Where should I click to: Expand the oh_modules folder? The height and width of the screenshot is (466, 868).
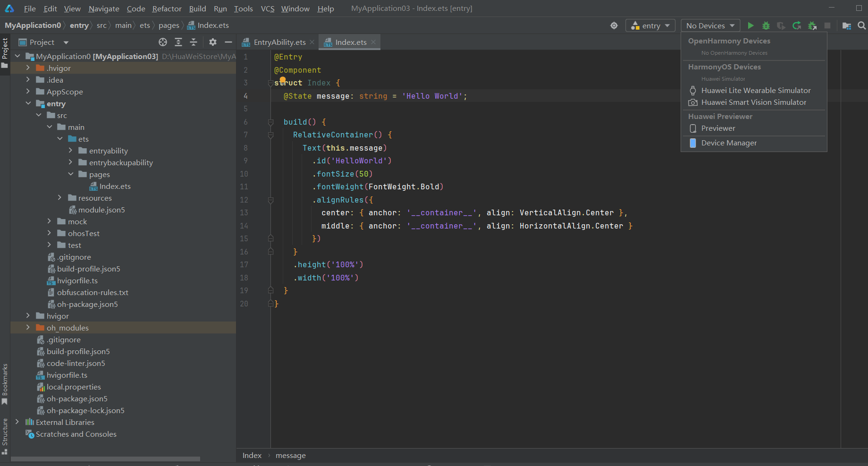28,328
